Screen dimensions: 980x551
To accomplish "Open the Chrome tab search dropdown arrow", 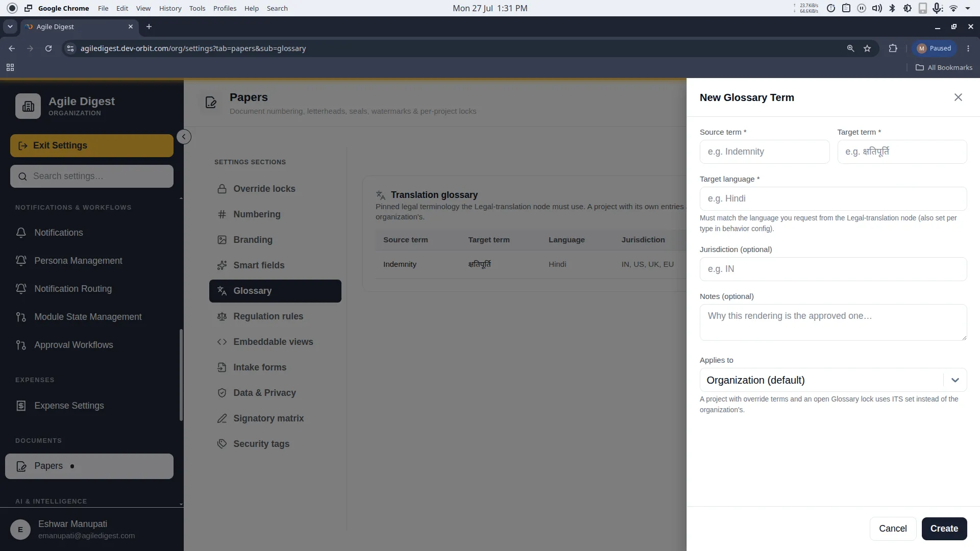I will [x=10, y=27].
